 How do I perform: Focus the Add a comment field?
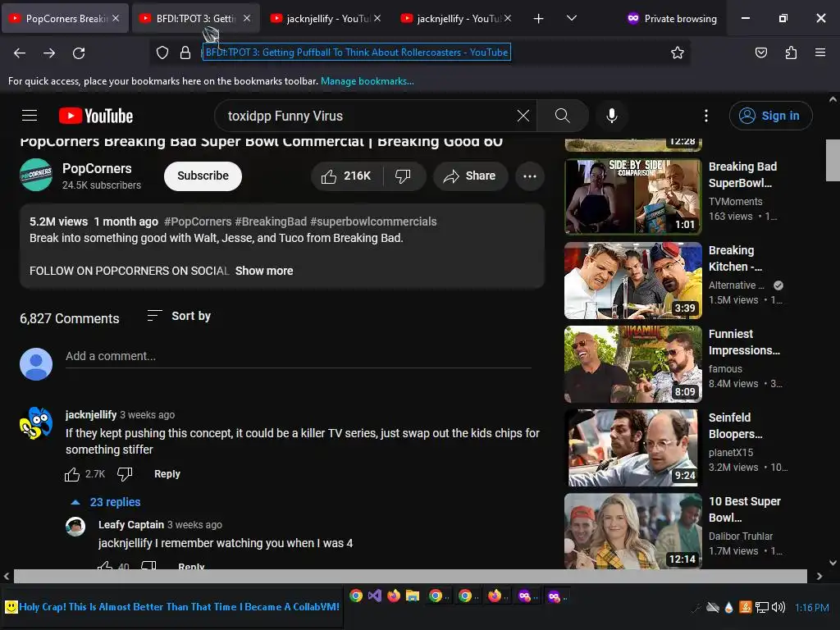point(299,357)
